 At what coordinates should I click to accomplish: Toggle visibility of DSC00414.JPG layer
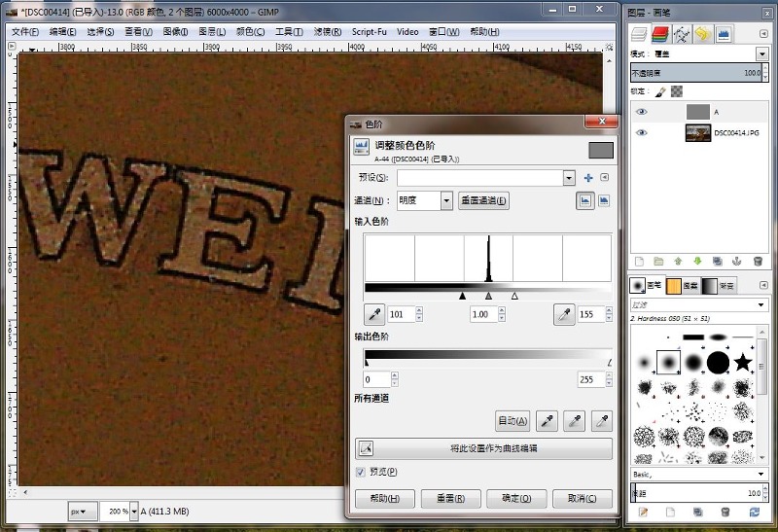coord(641,132)
